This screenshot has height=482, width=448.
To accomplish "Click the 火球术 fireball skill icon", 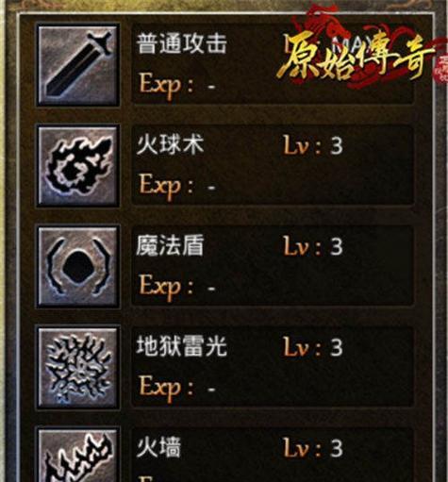I will 78,166.
